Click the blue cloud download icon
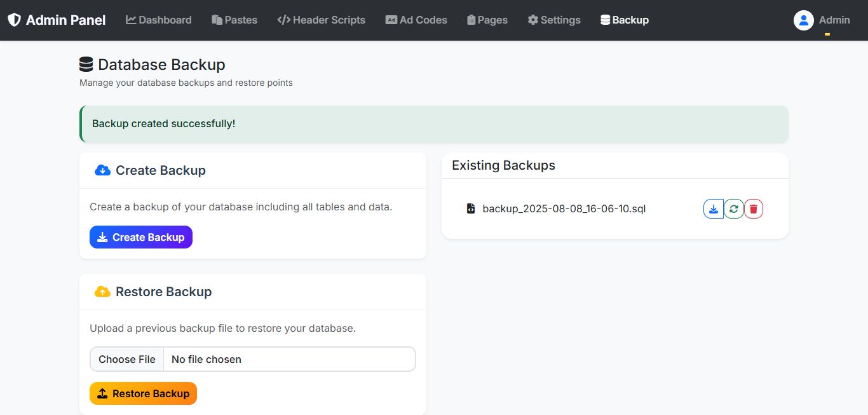The height and width of the screenshot is (415, 868). 102,170
